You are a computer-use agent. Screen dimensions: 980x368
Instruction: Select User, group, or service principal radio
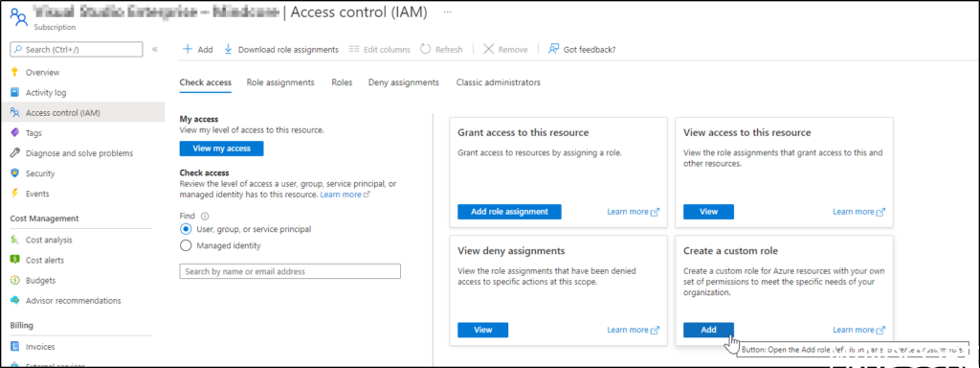186,229
